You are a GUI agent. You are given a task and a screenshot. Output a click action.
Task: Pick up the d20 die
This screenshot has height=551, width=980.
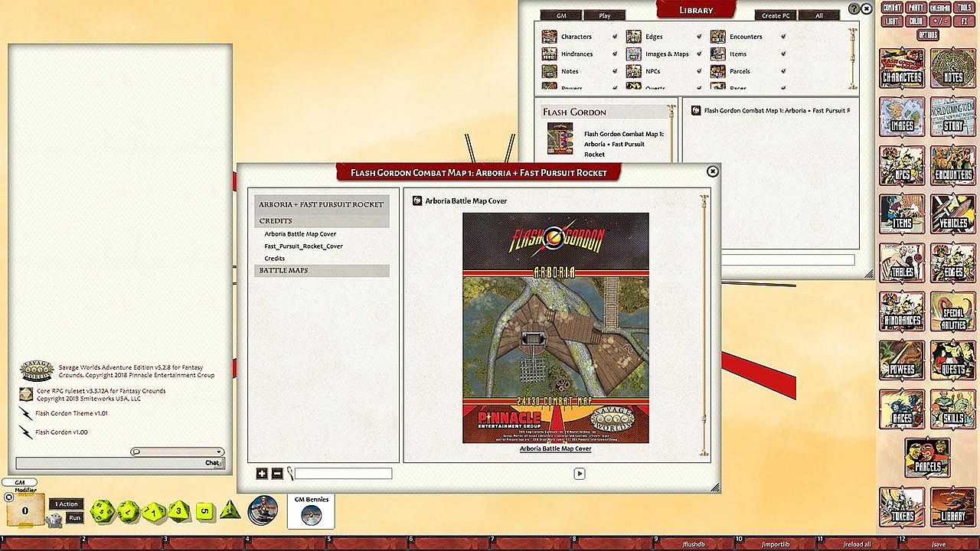click(x=102, y=511)
